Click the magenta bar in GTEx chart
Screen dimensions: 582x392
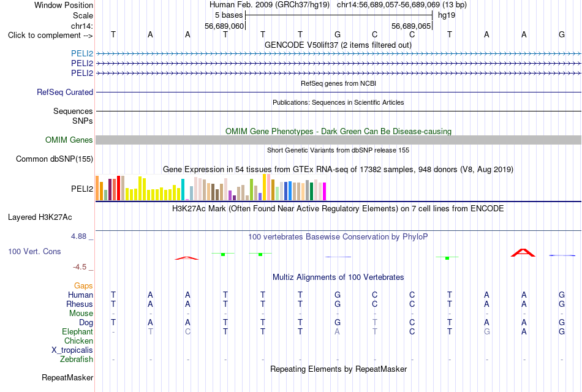pos(324,192)
